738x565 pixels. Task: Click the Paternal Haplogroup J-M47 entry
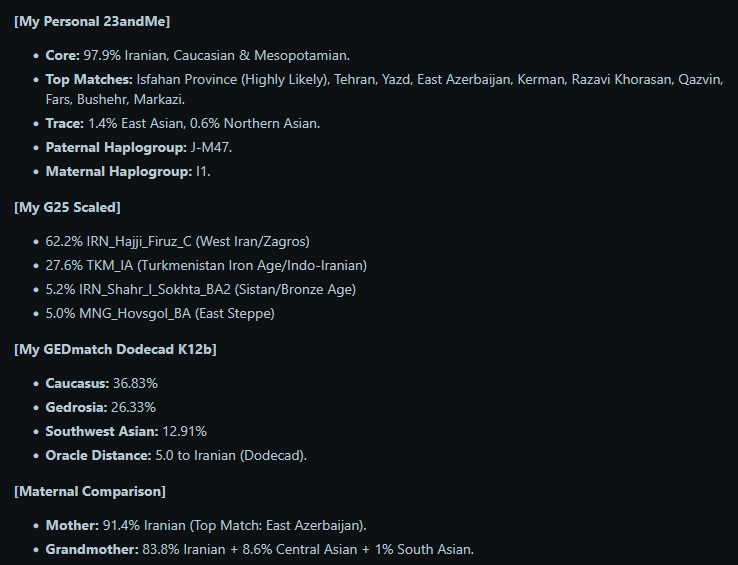(x=139, y=147)
